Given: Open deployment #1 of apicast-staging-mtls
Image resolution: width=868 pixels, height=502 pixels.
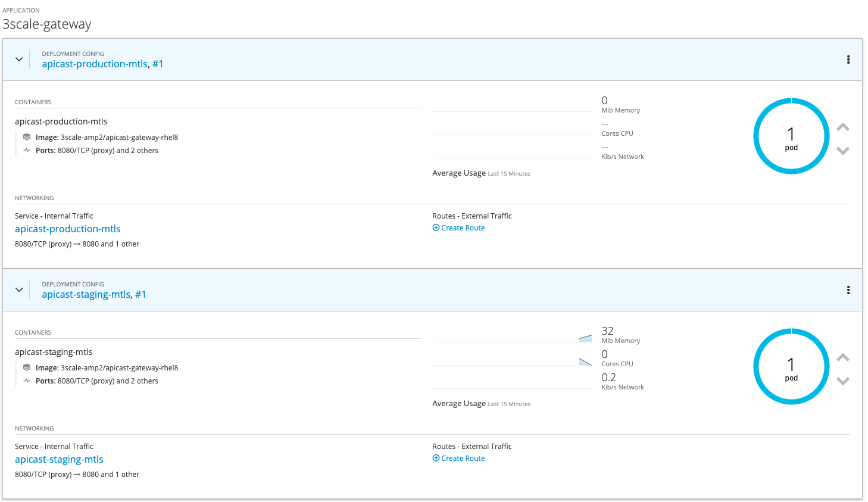Looking at the screenshot, I should 140,295.
